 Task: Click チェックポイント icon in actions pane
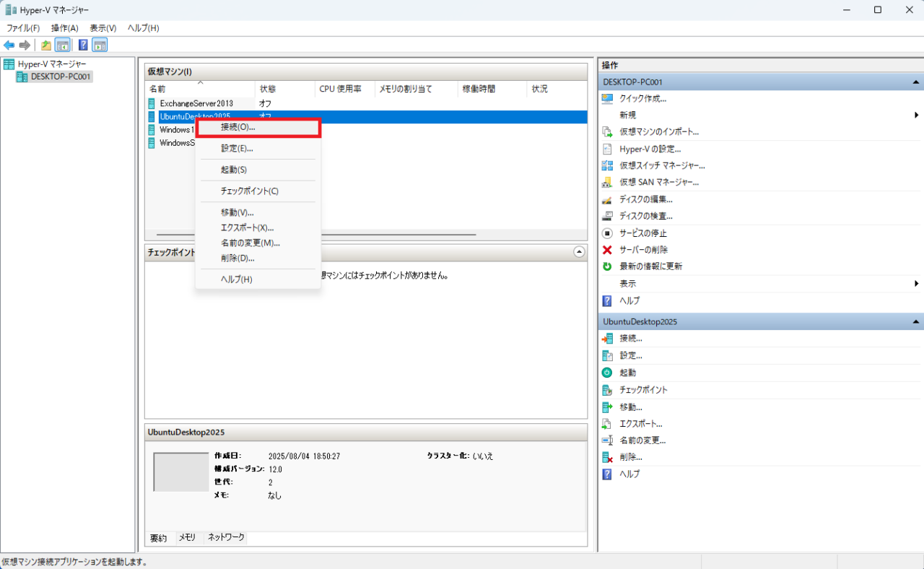click(x=607, y=390)
